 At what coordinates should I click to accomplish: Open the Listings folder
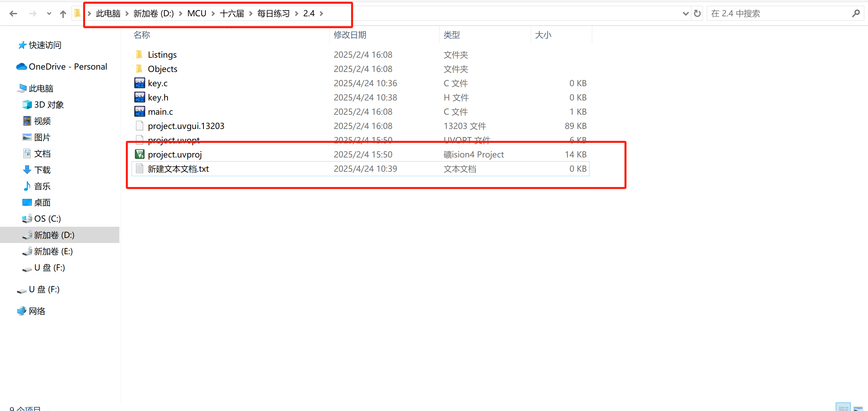tap(162, 55)
